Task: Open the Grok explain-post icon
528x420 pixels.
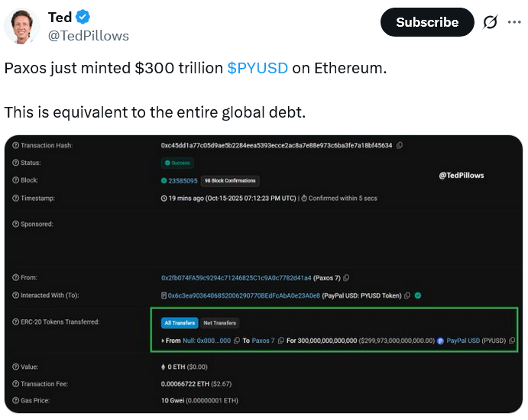Action: pyautogui.click(x=490, y=23)
